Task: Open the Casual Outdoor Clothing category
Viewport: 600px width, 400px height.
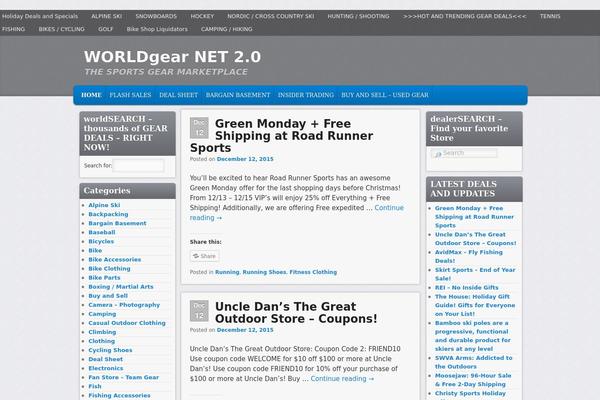Action: pos(127,323)
